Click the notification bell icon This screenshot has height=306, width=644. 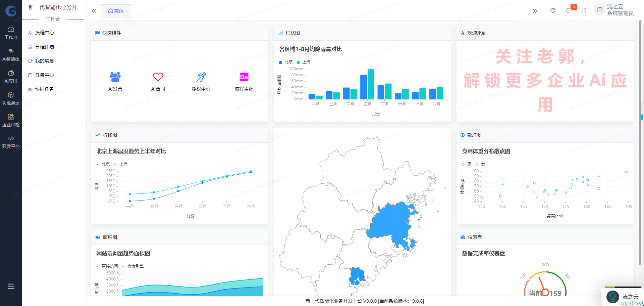point(568,11)
